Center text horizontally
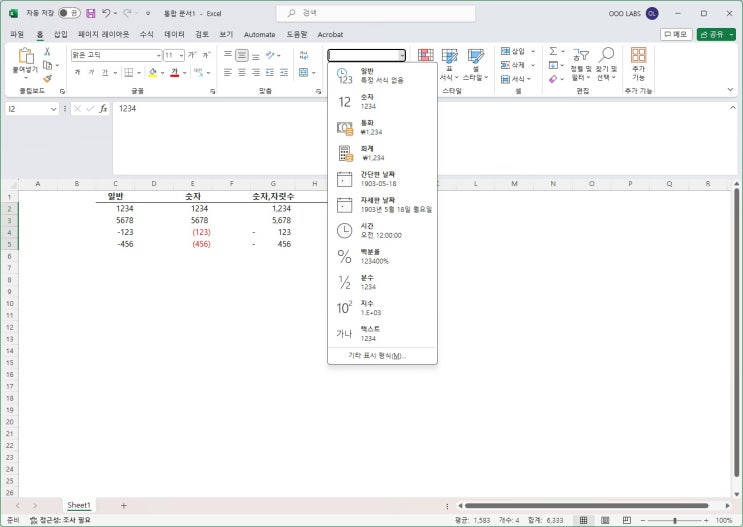This screenshot has width=743, height=527. pos(242,73)
